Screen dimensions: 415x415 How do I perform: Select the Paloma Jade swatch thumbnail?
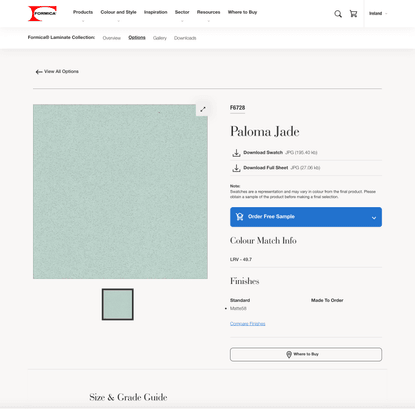118,304
